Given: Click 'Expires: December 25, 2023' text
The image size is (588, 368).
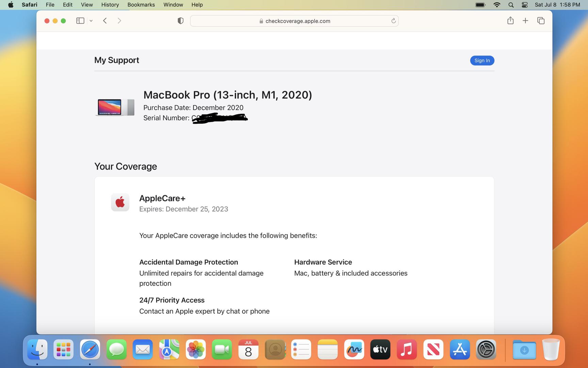Looking at the screenshot, I should [x=184, y=209].
